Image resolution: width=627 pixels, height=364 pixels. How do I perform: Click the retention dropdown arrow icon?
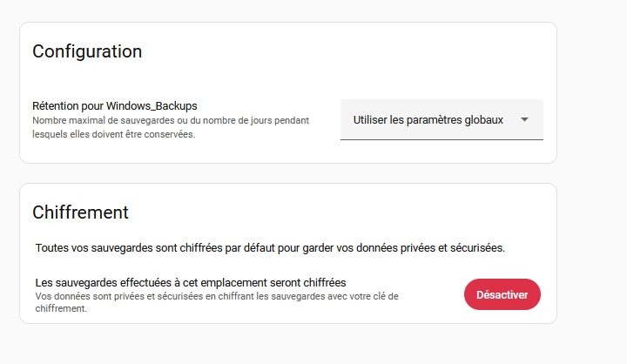click(x=524, y=120)
